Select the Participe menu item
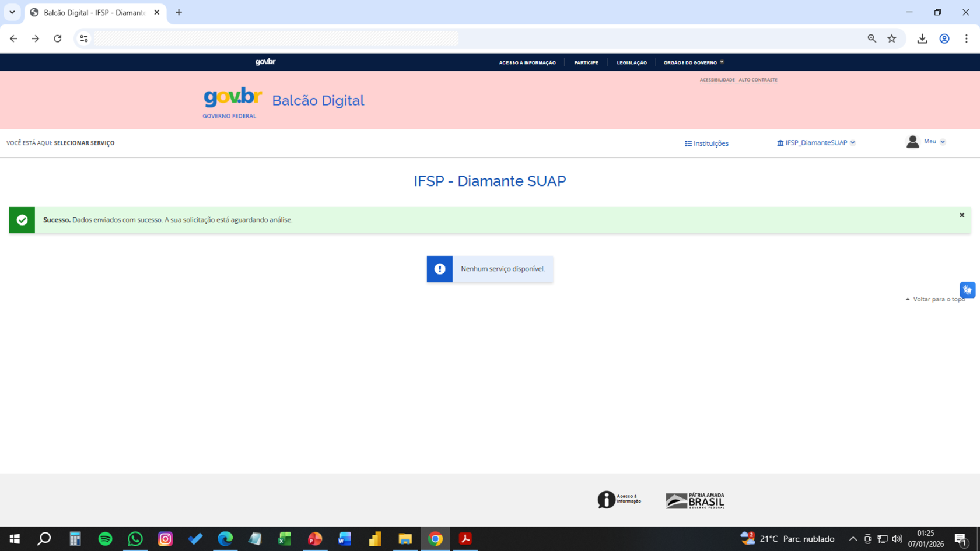 pos(586,62)
